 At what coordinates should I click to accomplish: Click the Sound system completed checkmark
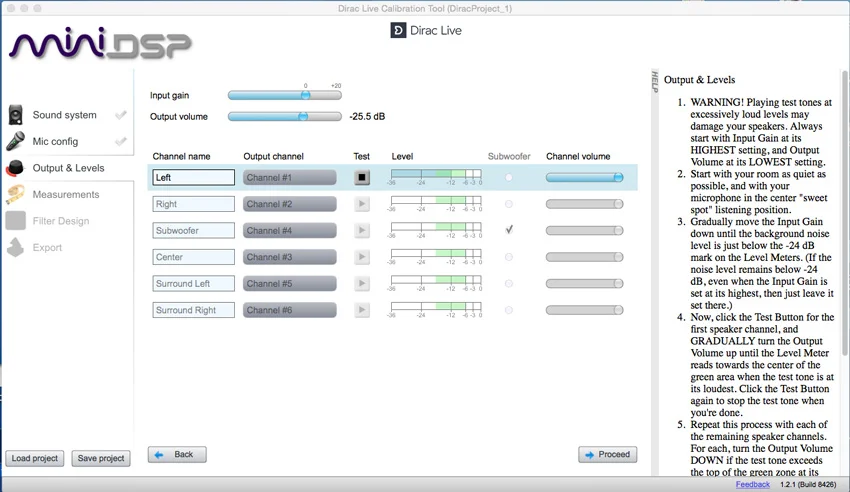pos(121,114)
